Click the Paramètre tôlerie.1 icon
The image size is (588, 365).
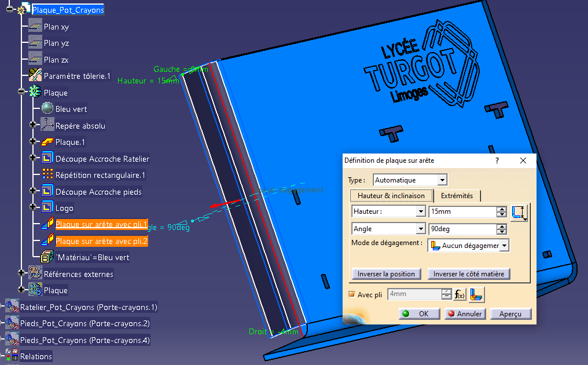pos(35,75)
